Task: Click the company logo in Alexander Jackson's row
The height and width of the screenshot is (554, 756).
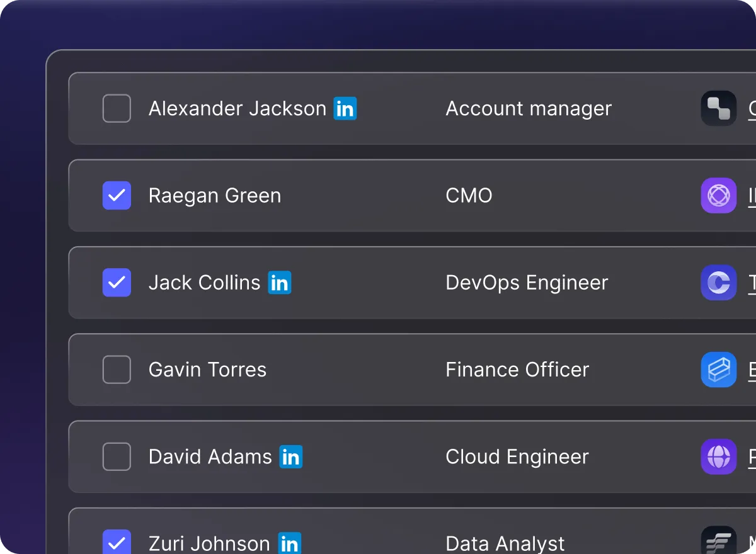Action: [x=718, y=108]
